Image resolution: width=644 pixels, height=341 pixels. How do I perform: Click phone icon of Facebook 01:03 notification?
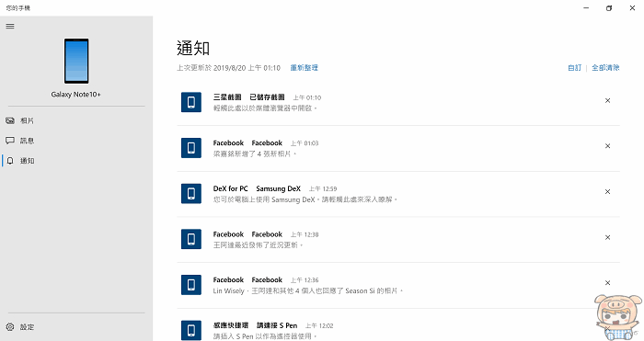191,148
